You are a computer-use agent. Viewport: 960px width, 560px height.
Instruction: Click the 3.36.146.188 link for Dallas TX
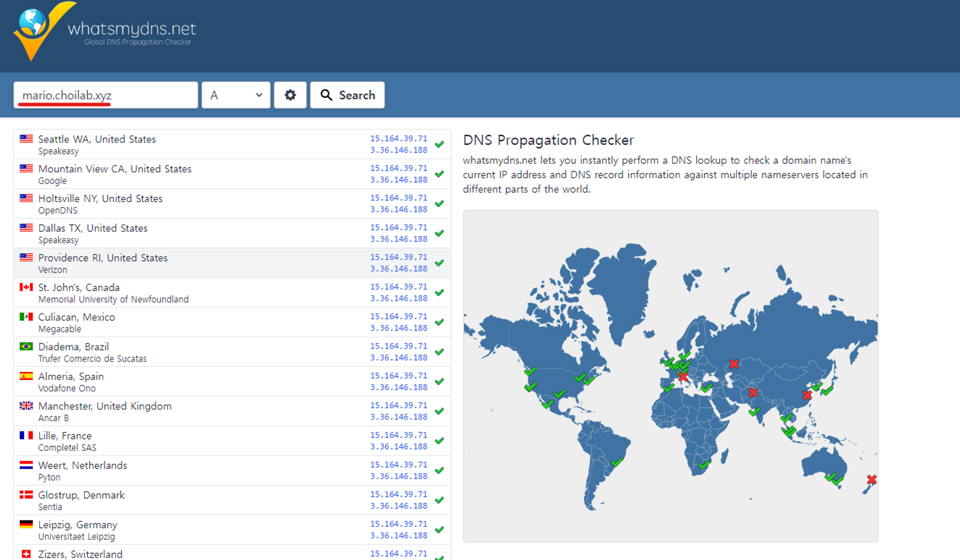pyautogui.click(x=398, y=239)
